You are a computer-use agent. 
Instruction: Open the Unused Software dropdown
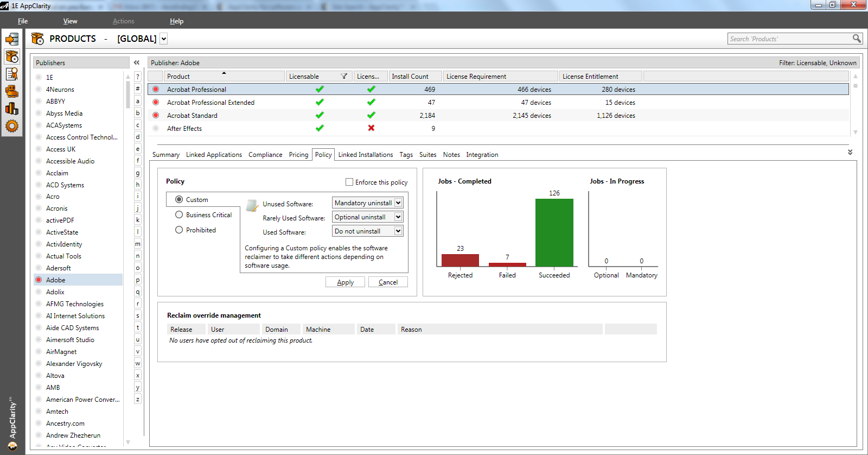pos(398,203)
